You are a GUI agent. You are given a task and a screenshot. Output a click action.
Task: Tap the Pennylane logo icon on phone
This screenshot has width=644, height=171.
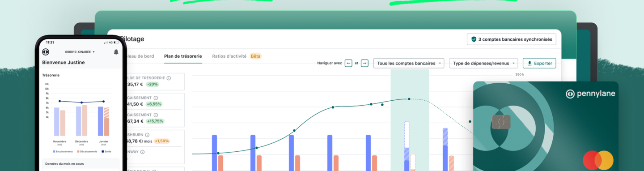click(x=46, y=52)
